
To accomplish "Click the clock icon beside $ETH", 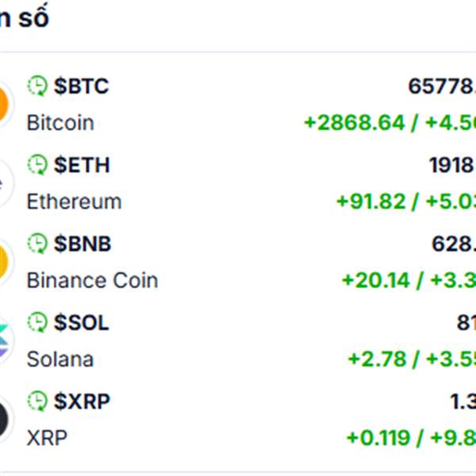I will click(x=37, y=164).
